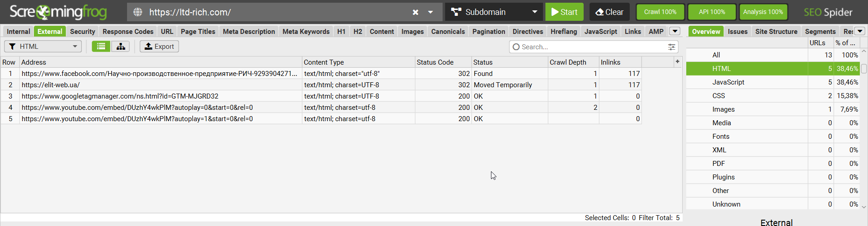Add column with the plus icon
The width and height of the screenshot is (868, 226).
pos(677,61)
